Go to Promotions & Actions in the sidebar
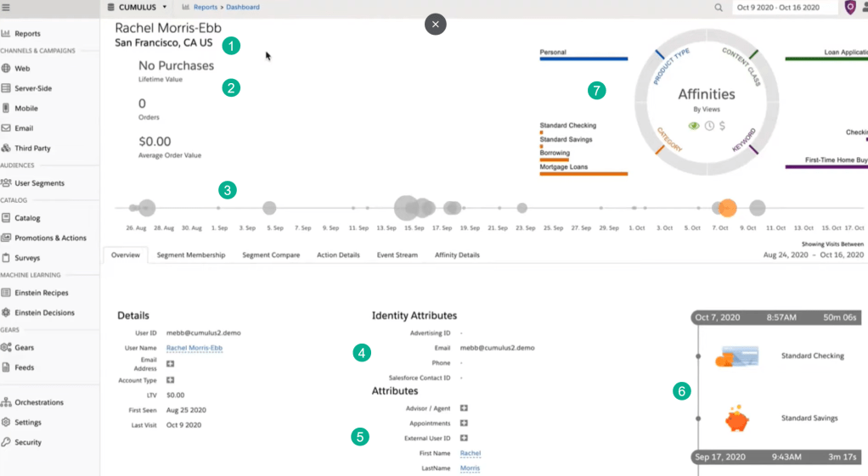 point(50,238)
